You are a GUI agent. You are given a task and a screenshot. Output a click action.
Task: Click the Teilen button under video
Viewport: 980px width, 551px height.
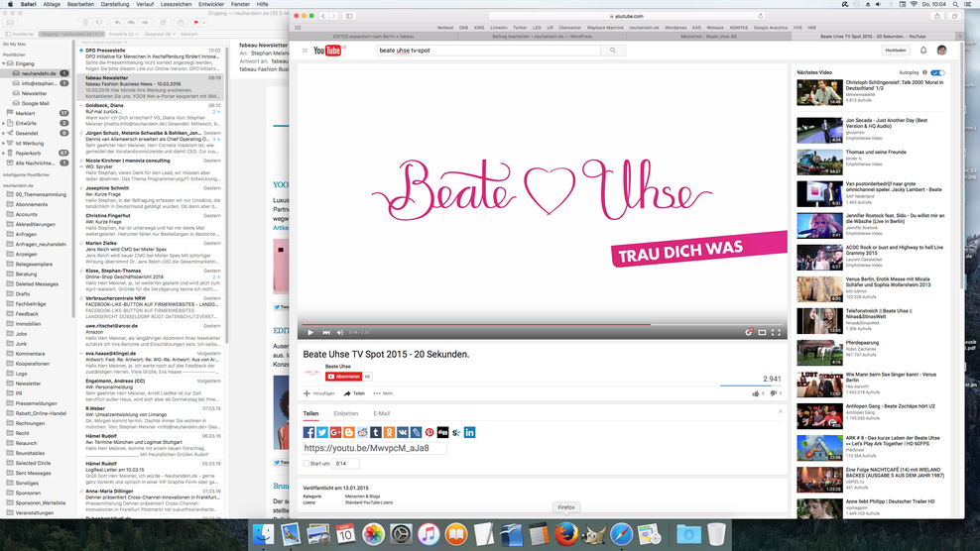(x=354, y=393)
